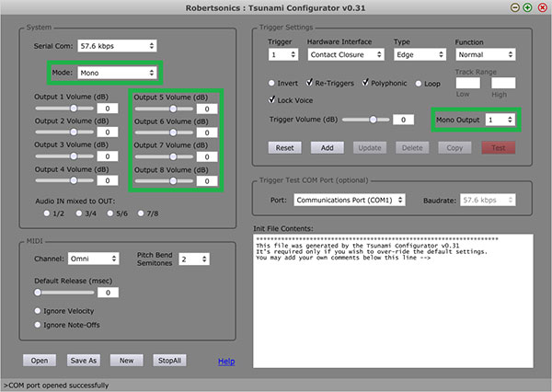Viewport: 552px width, 392px height.
Task: Open the Pitch Bend Semitones dropdown
Action: tap(194, 259)
